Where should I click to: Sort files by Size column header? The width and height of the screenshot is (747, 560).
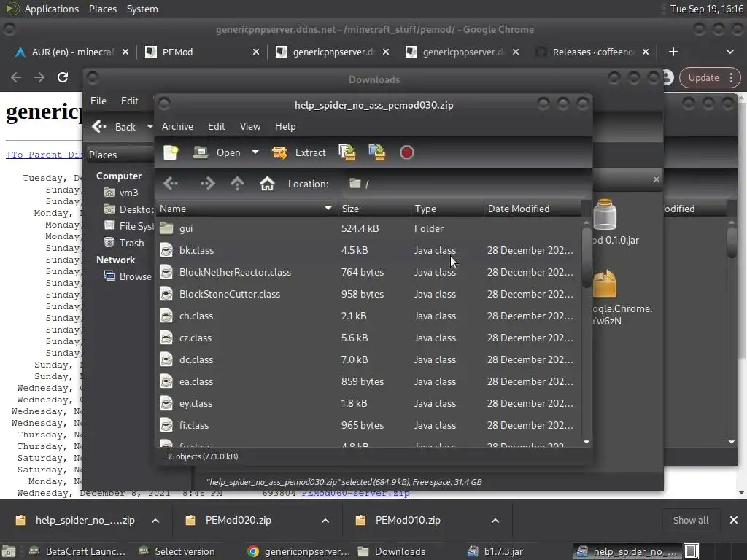(374, 209)
